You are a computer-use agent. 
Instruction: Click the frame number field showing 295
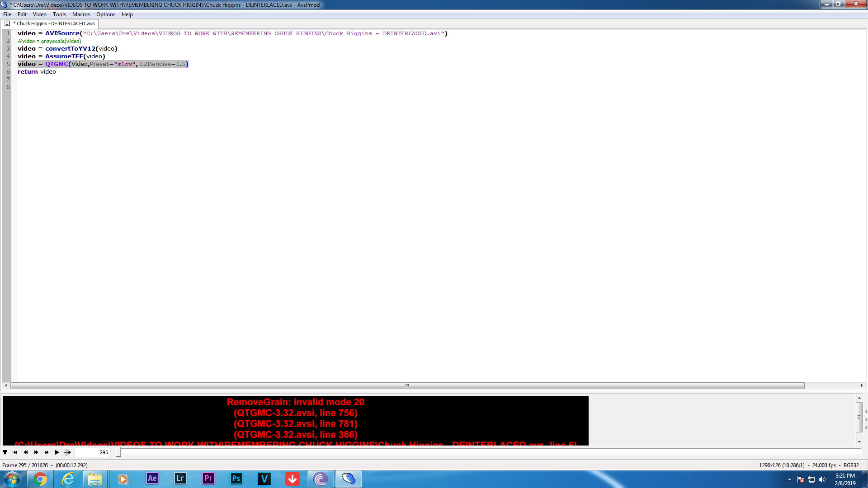point(93,452)
